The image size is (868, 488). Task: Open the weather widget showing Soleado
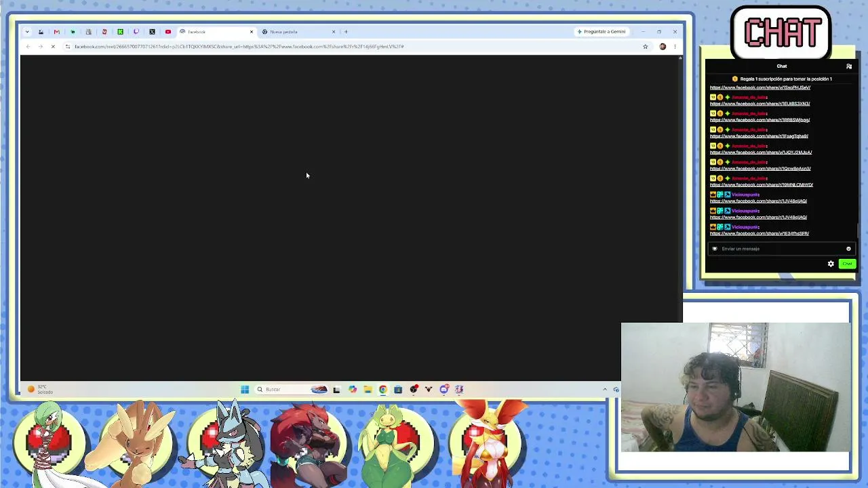[40, 389]
